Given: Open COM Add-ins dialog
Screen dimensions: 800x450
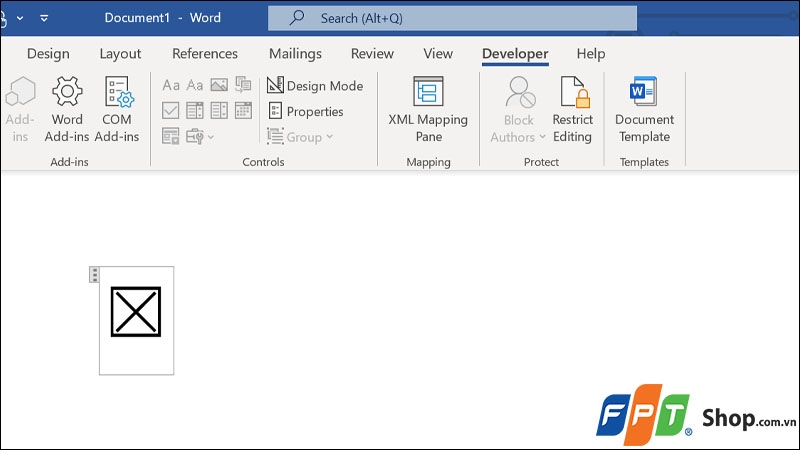Looking at the screenshot, I should [117, 109].
